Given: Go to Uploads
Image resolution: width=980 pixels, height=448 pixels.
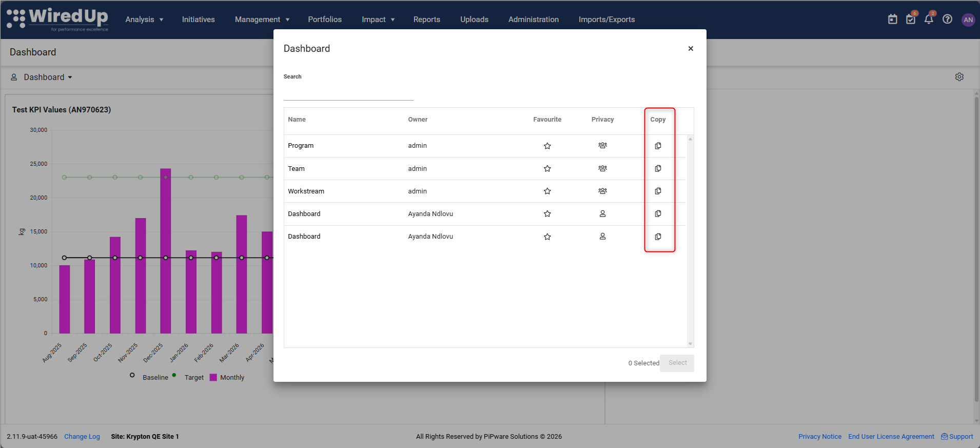Looking at the screenshot, I should pyautogui.click(x=474, y=20).
